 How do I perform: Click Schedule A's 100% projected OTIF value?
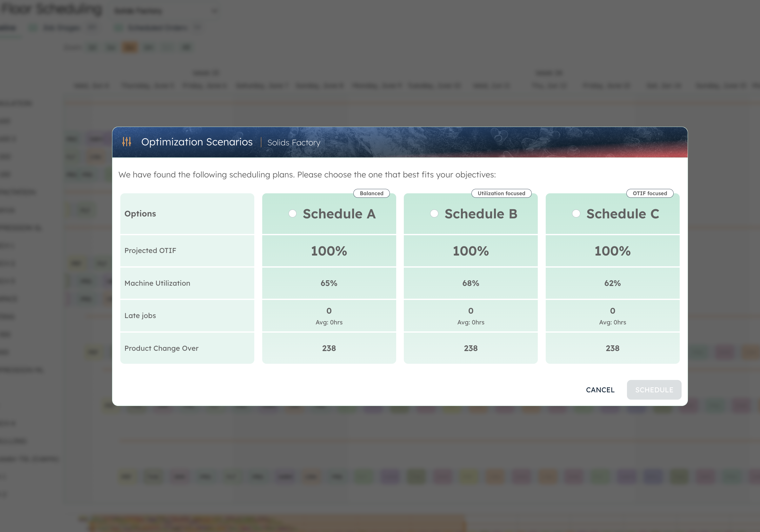point(329,251)
